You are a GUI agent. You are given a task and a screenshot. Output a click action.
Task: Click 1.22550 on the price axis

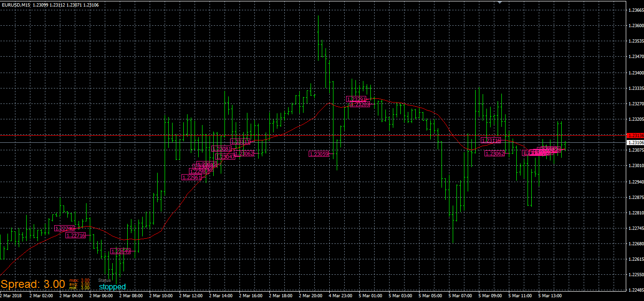636,275
